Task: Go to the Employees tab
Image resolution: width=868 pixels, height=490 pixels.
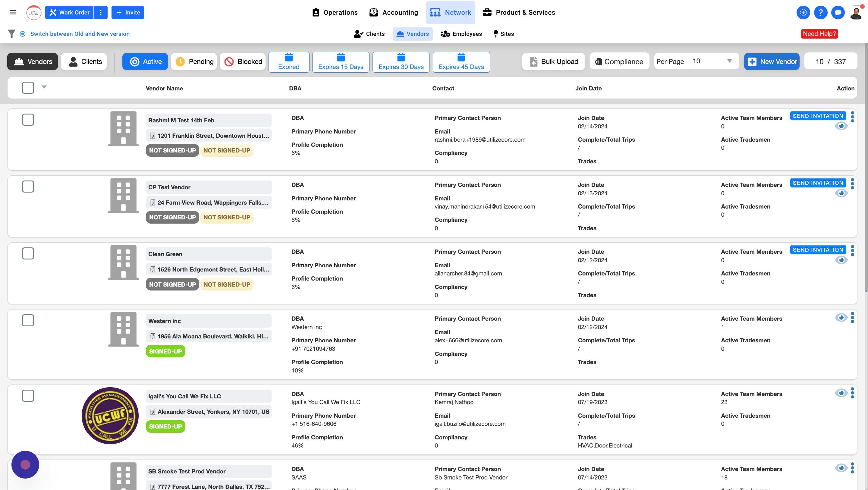Action: pos(461,34)
